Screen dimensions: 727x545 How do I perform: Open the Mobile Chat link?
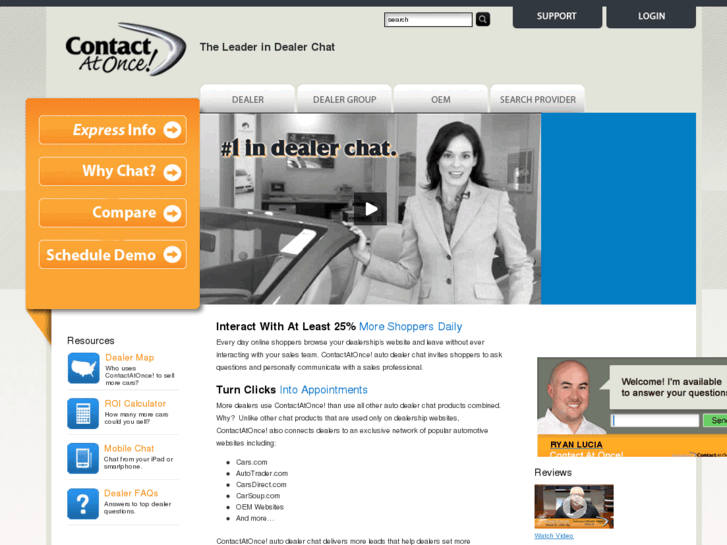click(128, 449)
